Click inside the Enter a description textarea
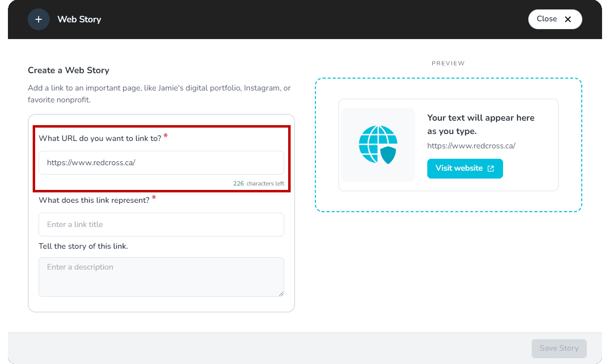609x364 pixels. (161, 277)
